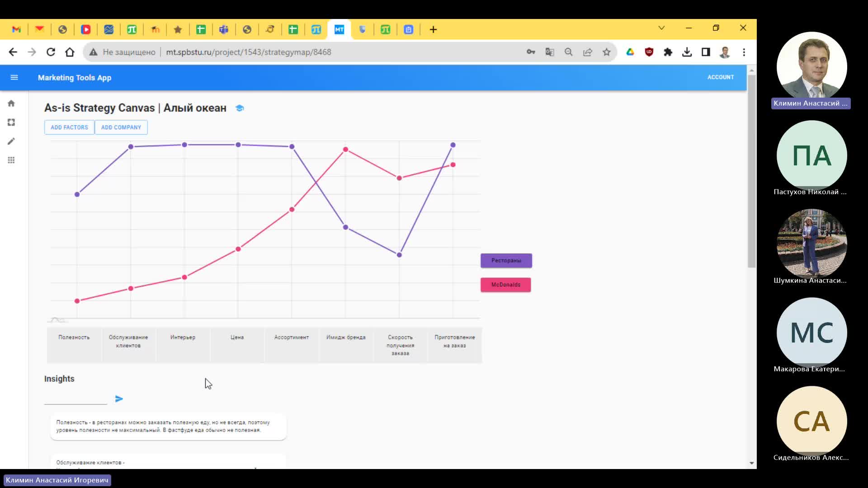Viewport: 868px width, 488px height.
Task: Open the ACCOUNT link
Action: (721, 77)
